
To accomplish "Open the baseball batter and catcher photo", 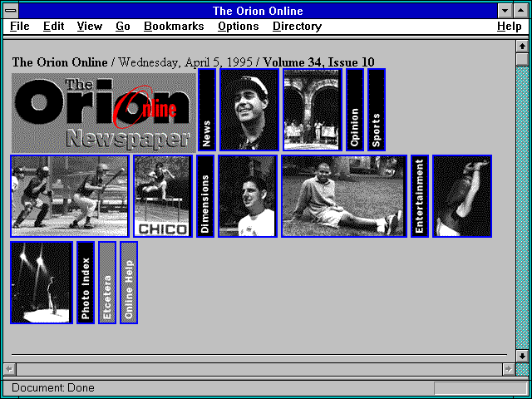I will (x=70, y=196).
